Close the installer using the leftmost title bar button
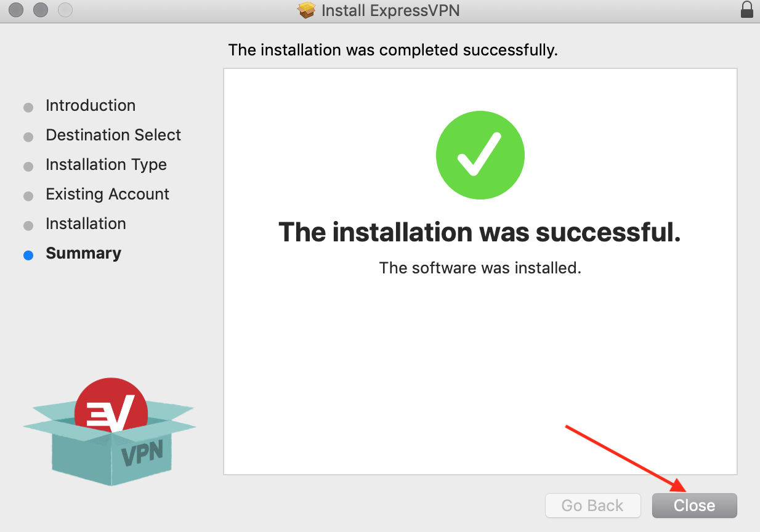This screenshot has height=532, width=760. pyautogui.click(x=16, y=10)
